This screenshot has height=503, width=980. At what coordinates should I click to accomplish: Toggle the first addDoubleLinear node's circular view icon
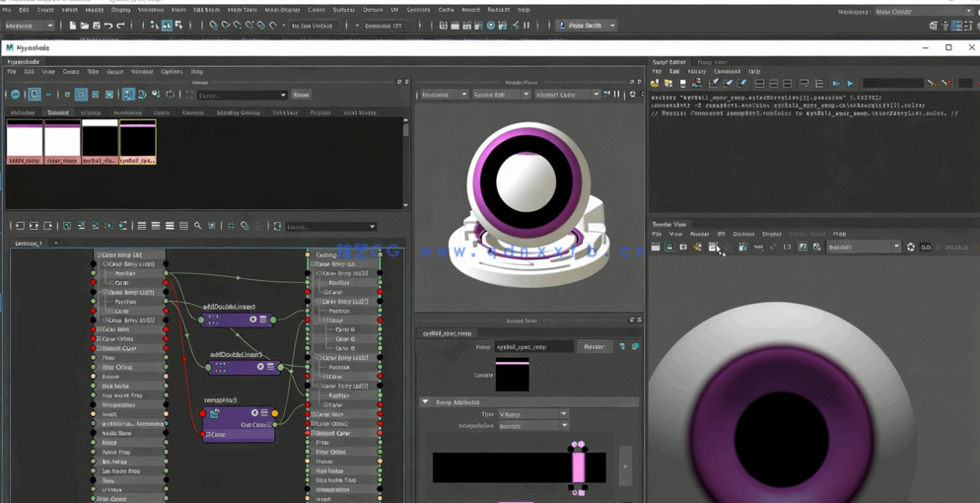[x=253, y=320]
